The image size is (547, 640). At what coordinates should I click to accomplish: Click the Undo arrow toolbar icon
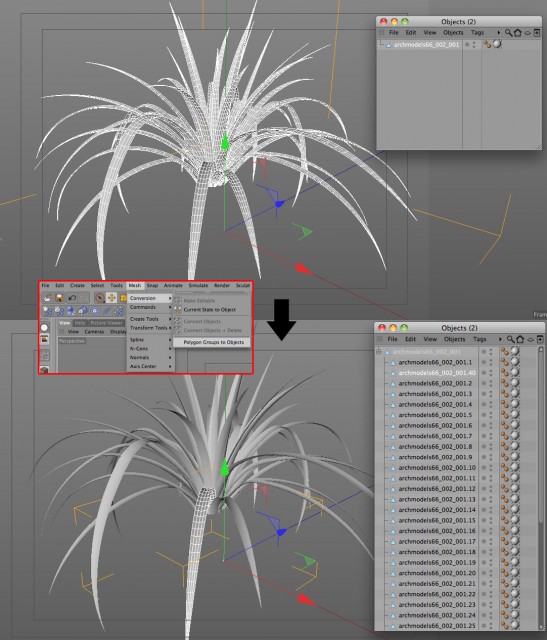(72, 298)
